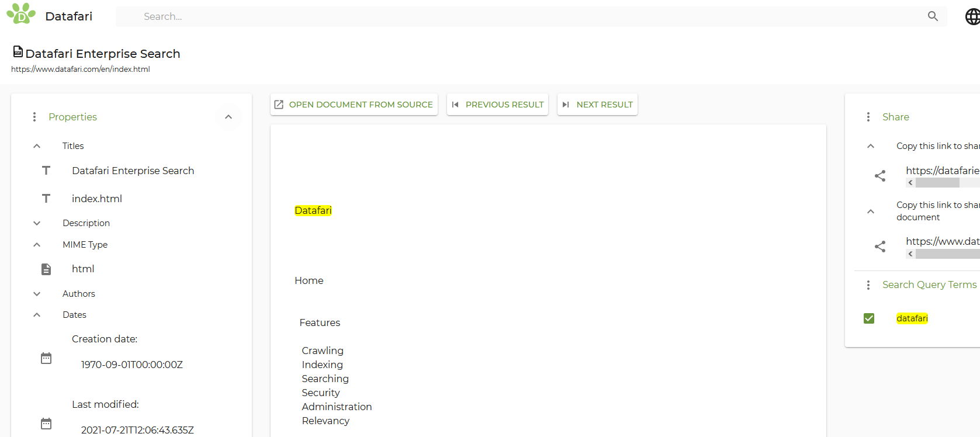Image resolution: width=980 pixels, height=437 pixels.
Task: Click the document file icon beside page title
Action: pos(18,52)
